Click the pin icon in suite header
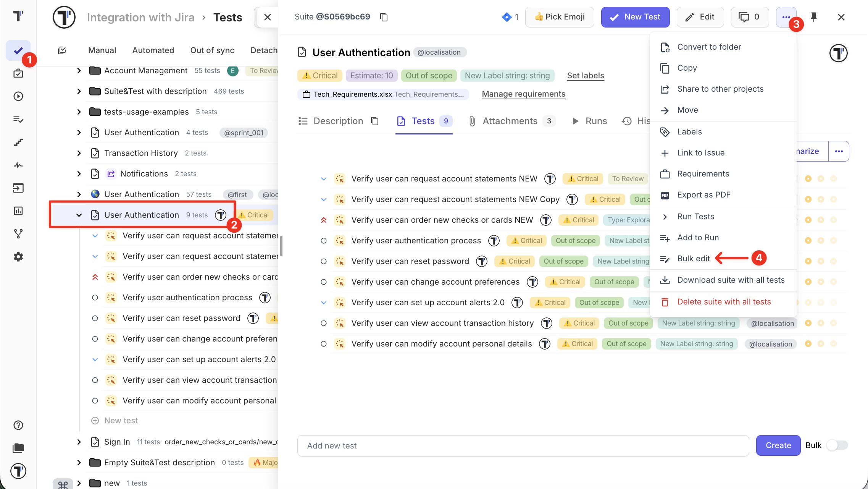Viewport: 868px width, 489px height. [x=814, y=17]
